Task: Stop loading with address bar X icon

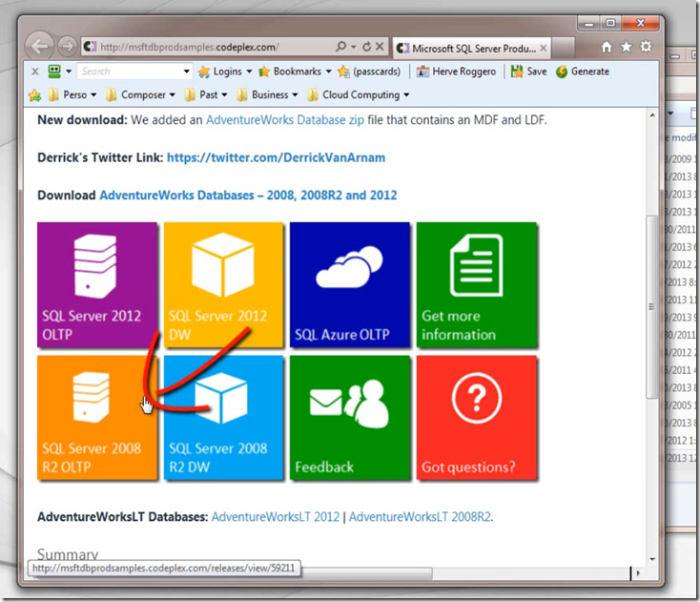Action: pyautogui.click(x=380, y=47)
